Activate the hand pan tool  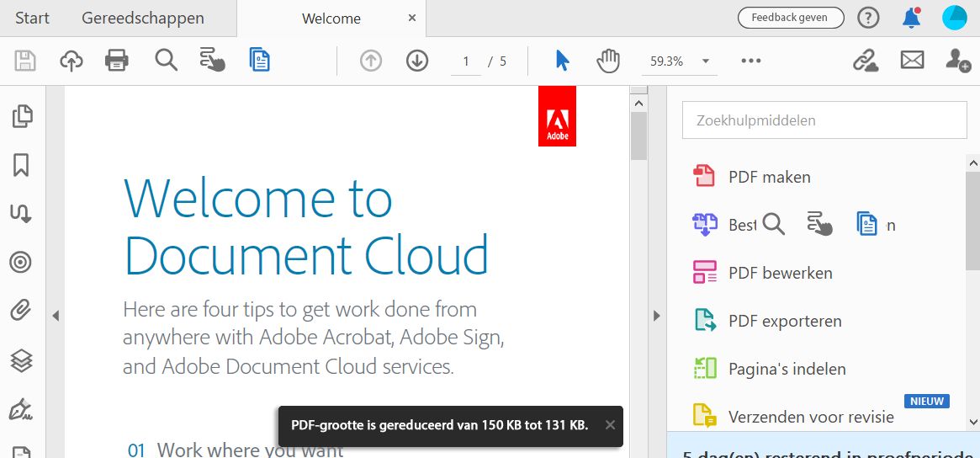[607, 61]
